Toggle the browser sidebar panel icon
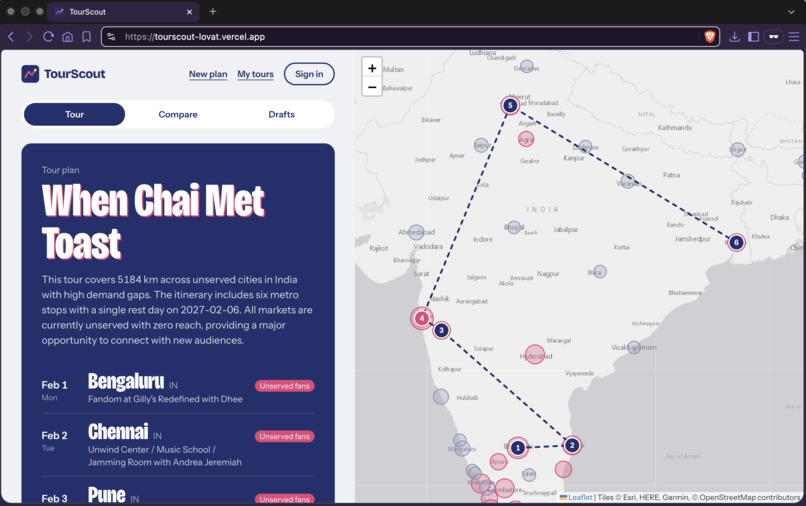The width and height of the screenshot is (806, 506). click(x=754, y=37)
